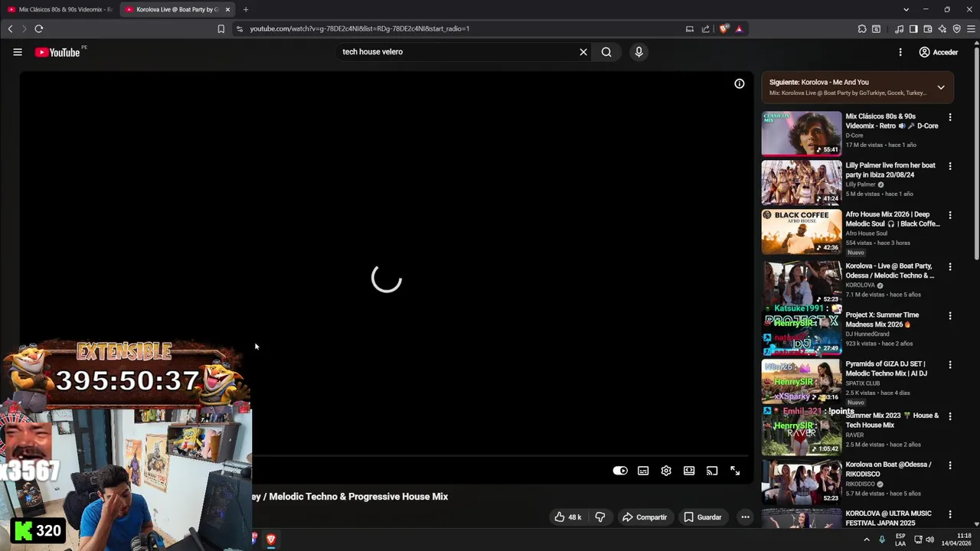Click the magnifier search button
Screen dimensions: 980x551
tap(606, 52)
